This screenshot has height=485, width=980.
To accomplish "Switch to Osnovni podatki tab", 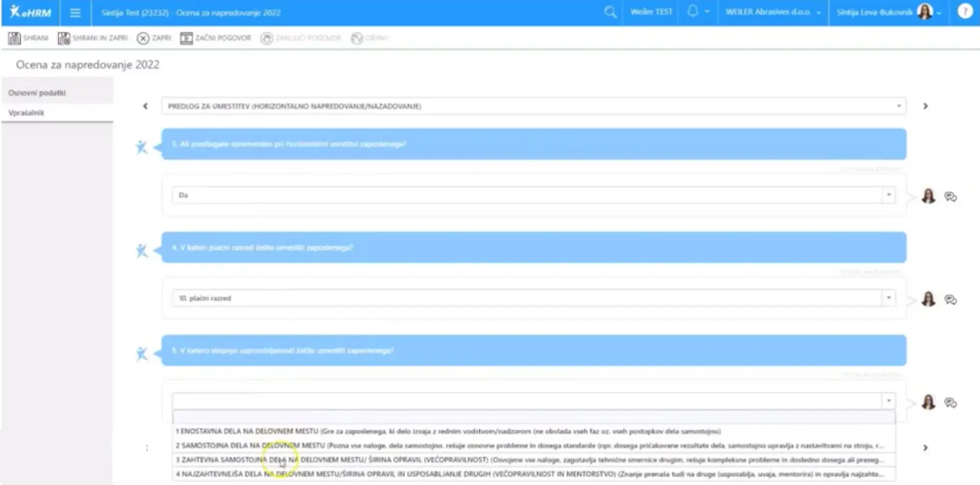I will point(37,93).
